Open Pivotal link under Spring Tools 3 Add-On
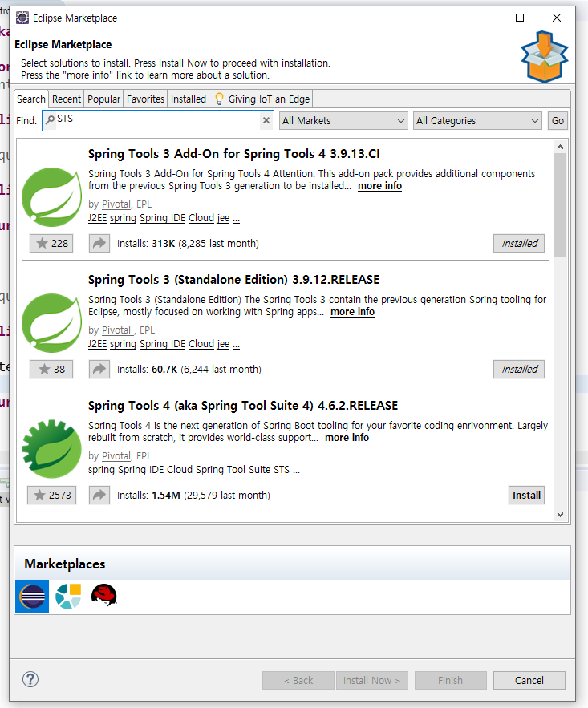588x708 pixels. 116,204
